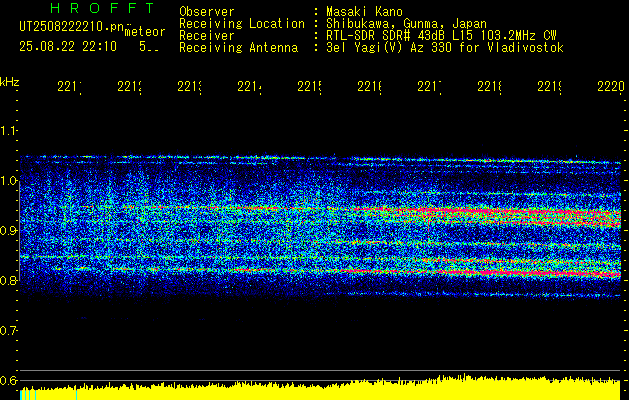Select RTL-SDR SDR# 43dB receiver details

[x=441, y=36]
